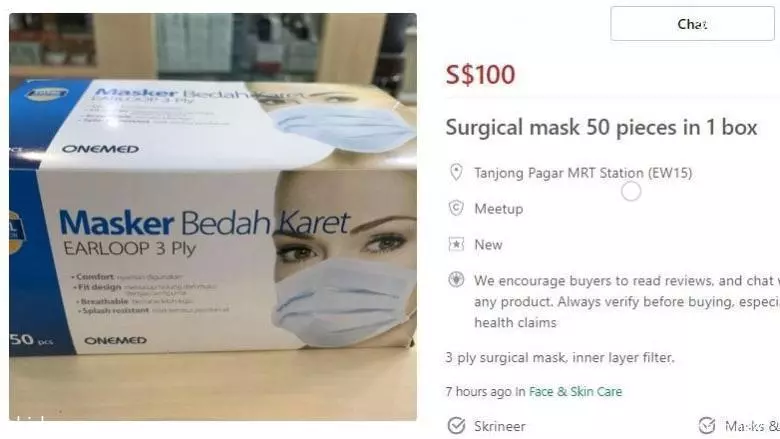Open the surgical mask product photo
The image size is (780, 439).
tap(213, 217)
